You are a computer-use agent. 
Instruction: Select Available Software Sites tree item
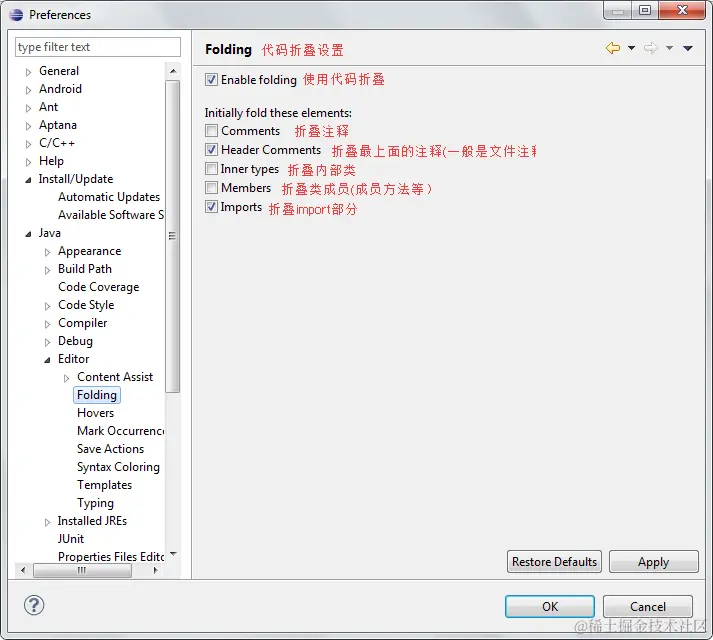click(x=111, y=215)
